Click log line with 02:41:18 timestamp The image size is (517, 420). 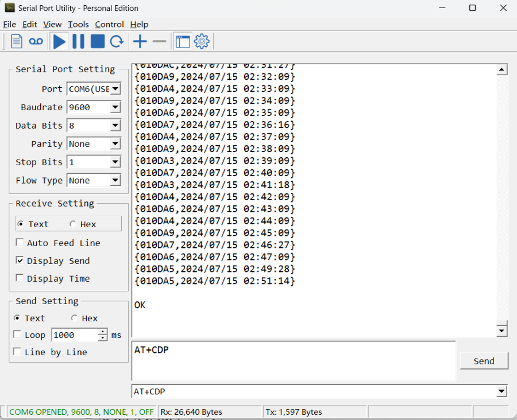(215, 185)
